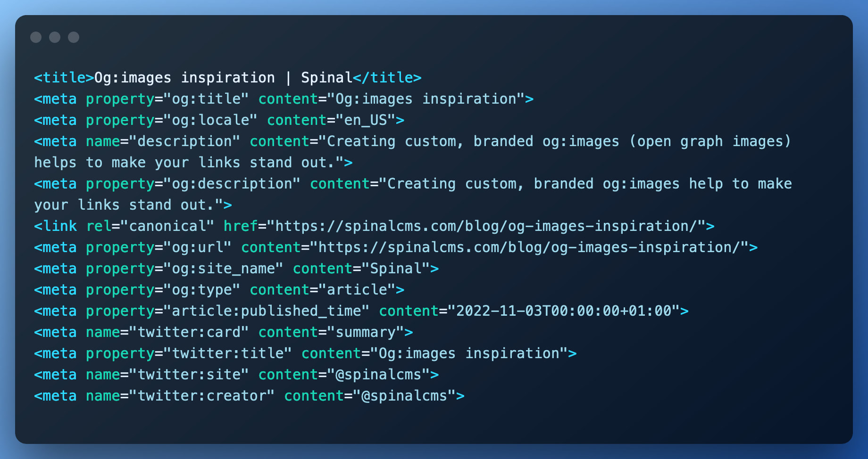Click the "twitter:card" name value
Image resolution: width=868 pixels, height=459 pixels.
[189, 332]
